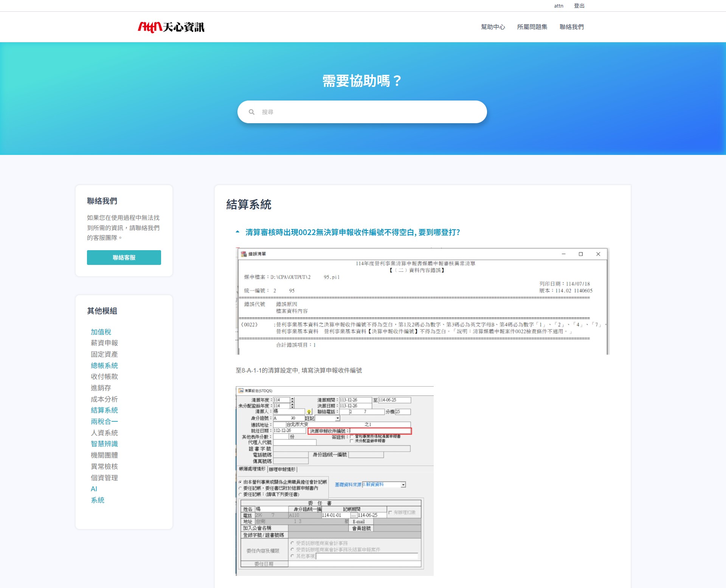Click the search magnifier icon
The height and width of the screenshot is (588, 726).
[x=251, y=112]
